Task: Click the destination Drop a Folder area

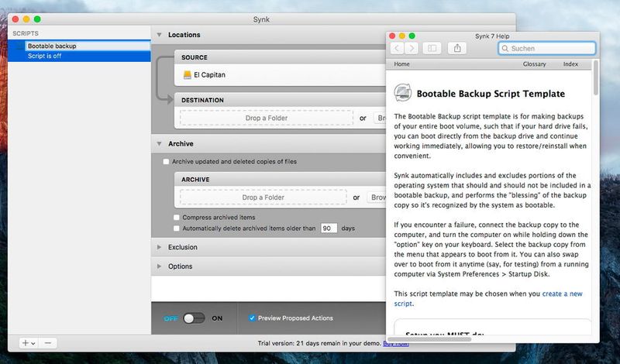Action: (x=267, y=118)
